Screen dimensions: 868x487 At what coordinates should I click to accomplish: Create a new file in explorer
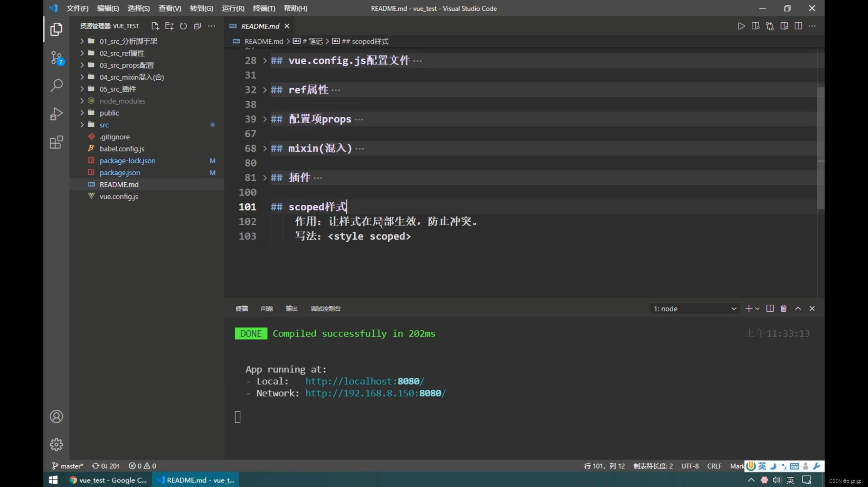(x=155, y=26)
